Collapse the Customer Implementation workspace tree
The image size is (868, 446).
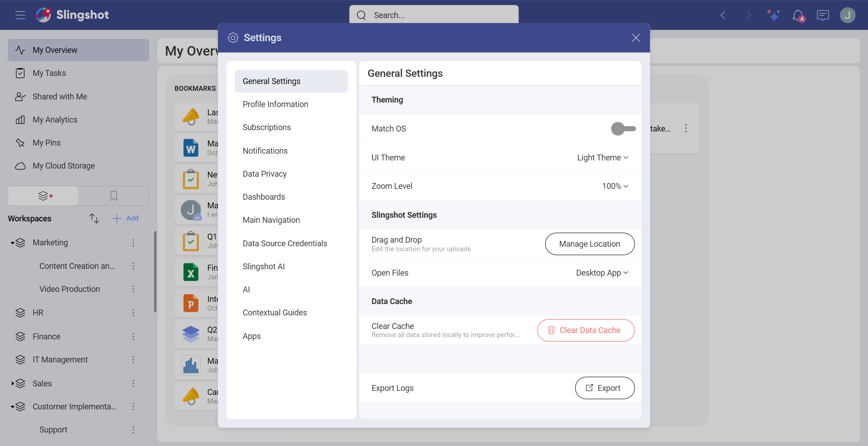point(12,407)
